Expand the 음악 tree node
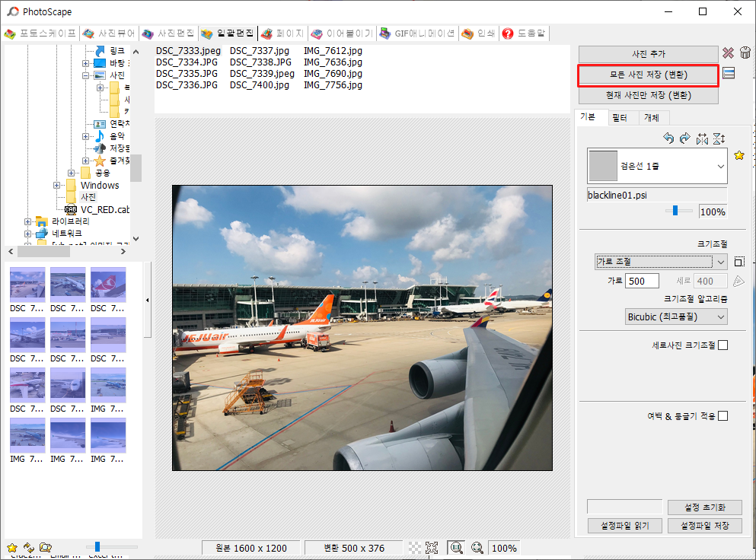 tap(85, 136)
